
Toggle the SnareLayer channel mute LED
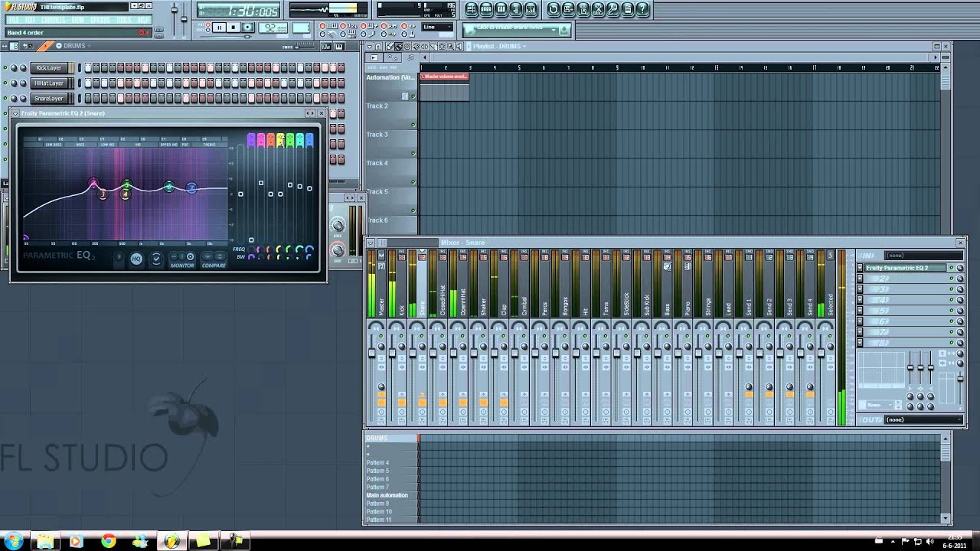pyautogui.click(x=5, y=99)
